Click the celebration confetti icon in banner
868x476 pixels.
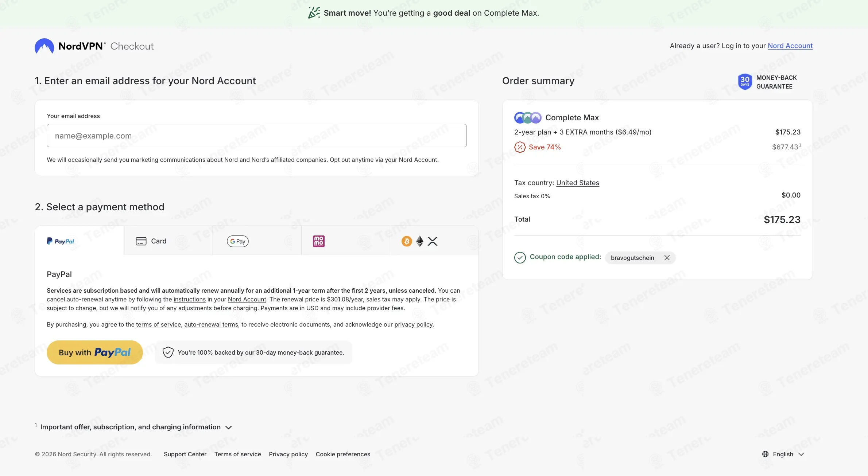point(314,13)
